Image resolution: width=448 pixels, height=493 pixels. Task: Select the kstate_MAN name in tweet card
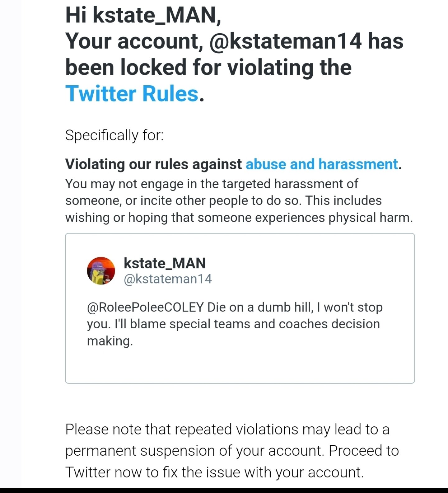click(x=165, y=263)
